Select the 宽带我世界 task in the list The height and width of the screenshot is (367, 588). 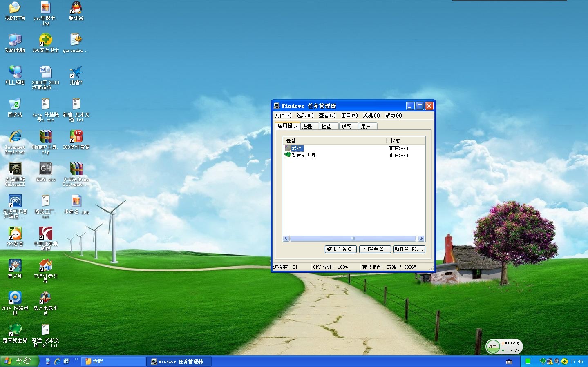pos(354,155)
